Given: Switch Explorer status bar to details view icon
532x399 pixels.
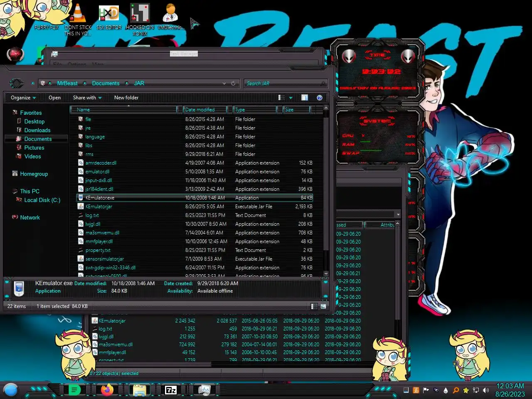Looking at the screenshot, I should click(314, 306).
